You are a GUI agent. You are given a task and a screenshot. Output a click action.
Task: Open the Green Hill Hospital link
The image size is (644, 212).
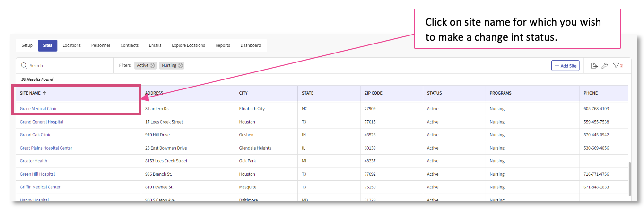[37, 174]
